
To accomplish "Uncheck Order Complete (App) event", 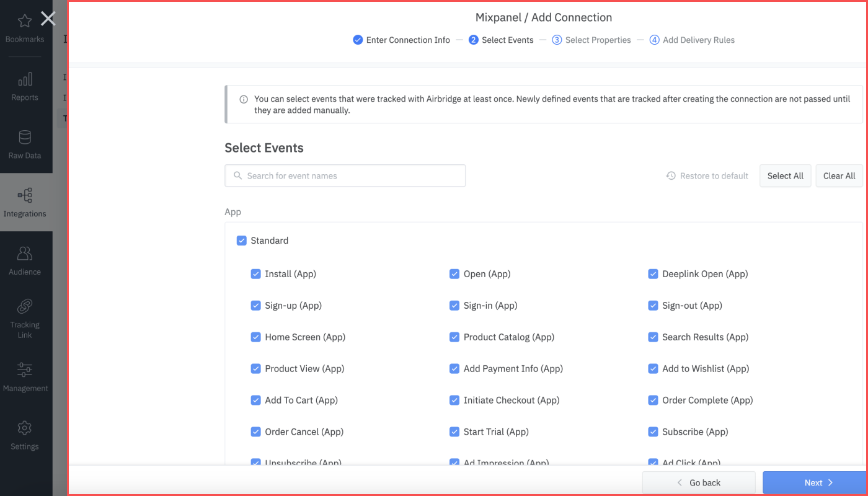I will tap(653, 400).
